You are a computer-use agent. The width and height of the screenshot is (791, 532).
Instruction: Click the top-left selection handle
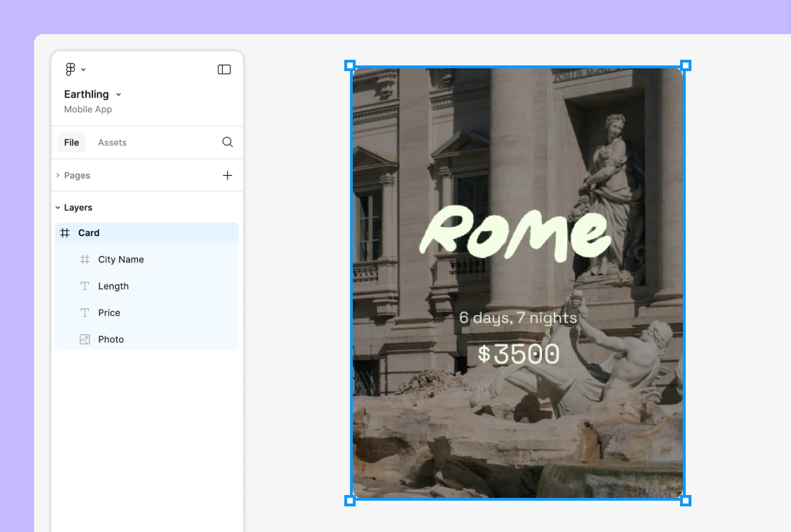[350, 65]
